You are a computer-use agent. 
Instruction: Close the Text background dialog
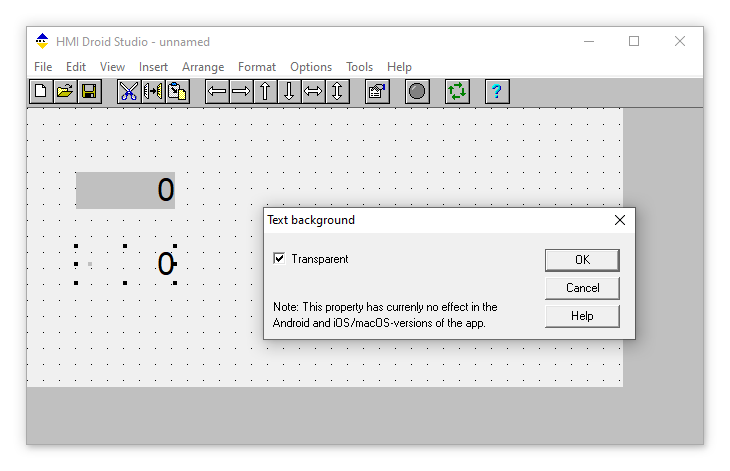click(x=620, y=220)
